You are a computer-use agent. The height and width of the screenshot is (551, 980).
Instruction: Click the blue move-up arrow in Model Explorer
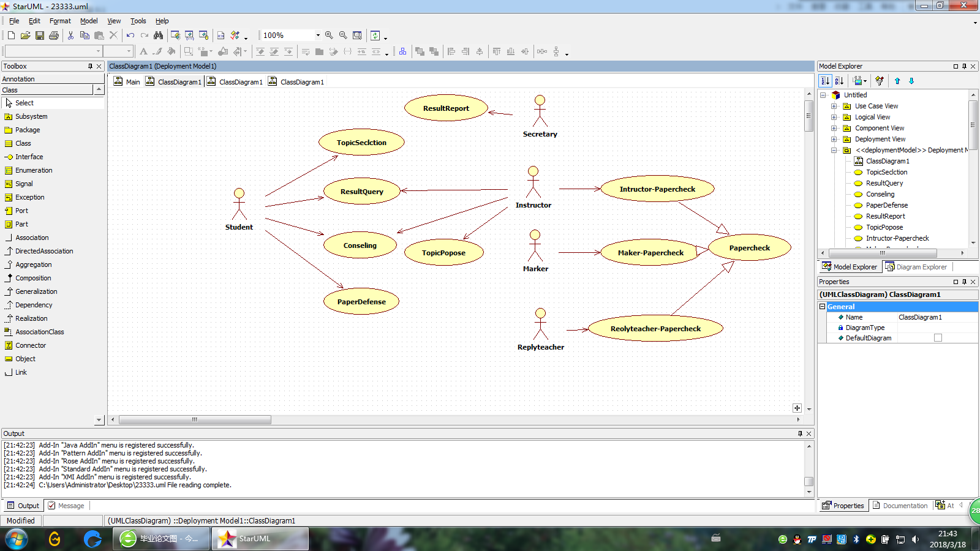tap(897, 81)
